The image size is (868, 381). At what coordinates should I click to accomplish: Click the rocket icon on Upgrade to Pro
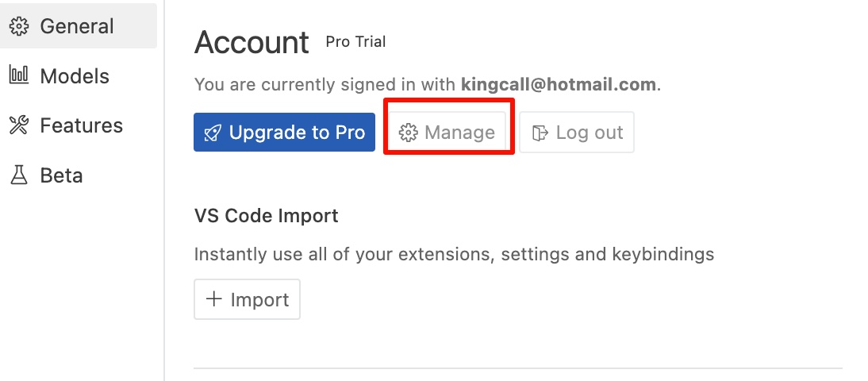pyautogui.click(x=212, y=133)
